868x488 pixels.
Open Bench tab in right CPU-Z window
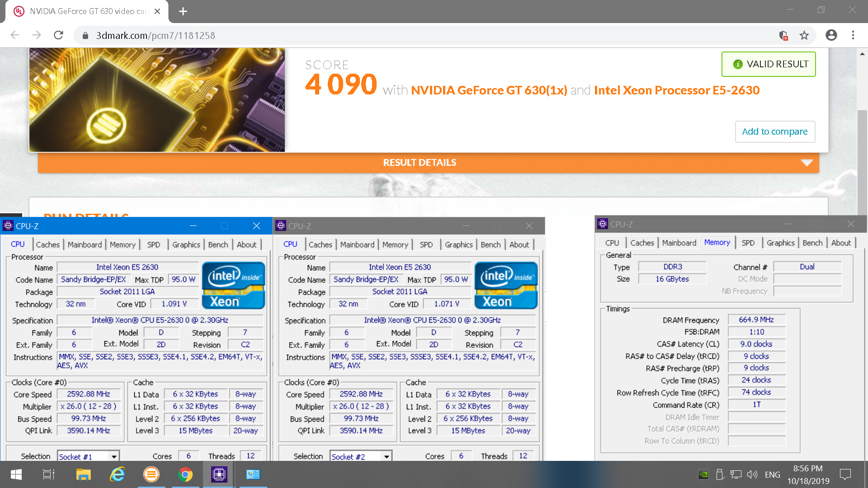click(x=812, y=243)
